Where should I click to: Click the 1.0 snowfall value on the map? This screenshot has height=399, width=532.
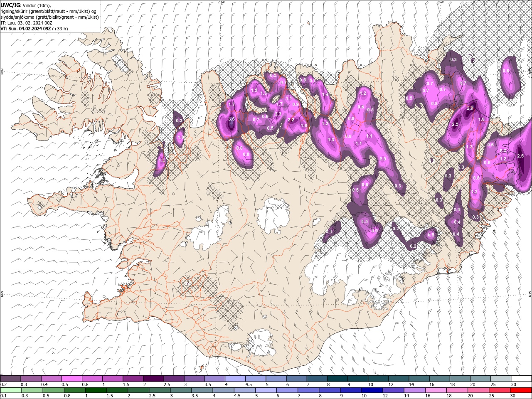tap(180, 137)
